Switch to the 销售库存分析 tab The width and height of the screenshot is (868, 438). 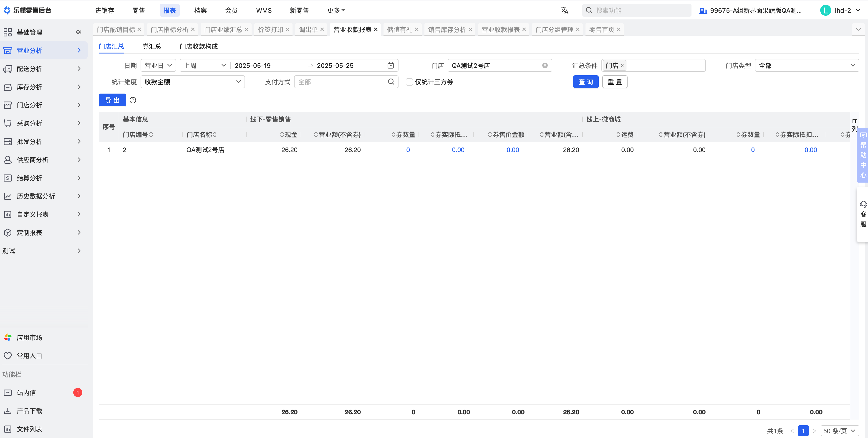pos(447,30)
